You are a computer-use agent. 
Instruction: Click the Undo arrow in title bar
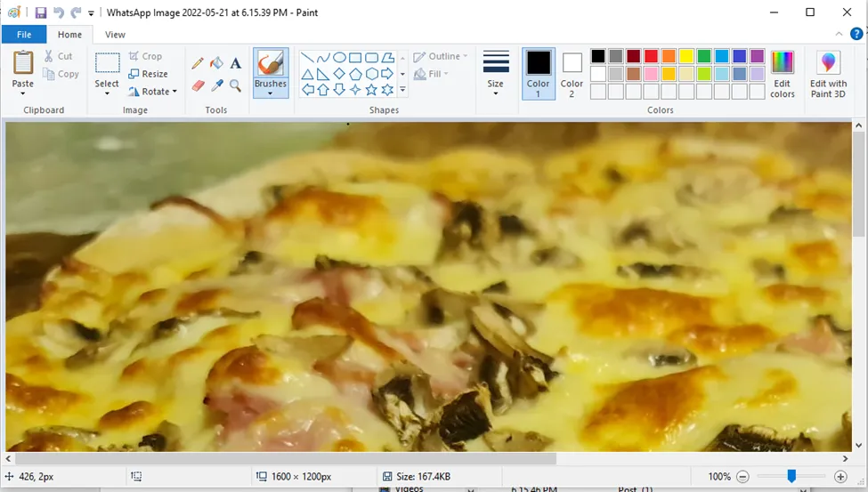coord(59,12)
